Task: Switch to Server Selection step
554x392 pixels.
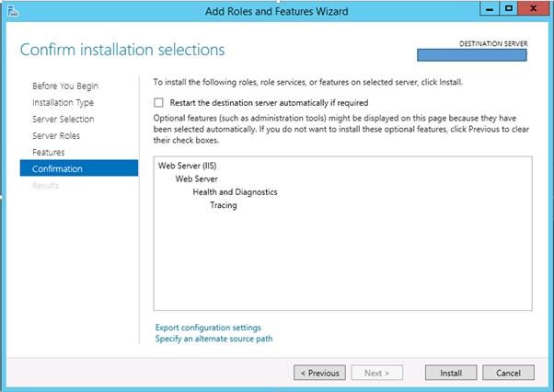Action: coord(63,119)
